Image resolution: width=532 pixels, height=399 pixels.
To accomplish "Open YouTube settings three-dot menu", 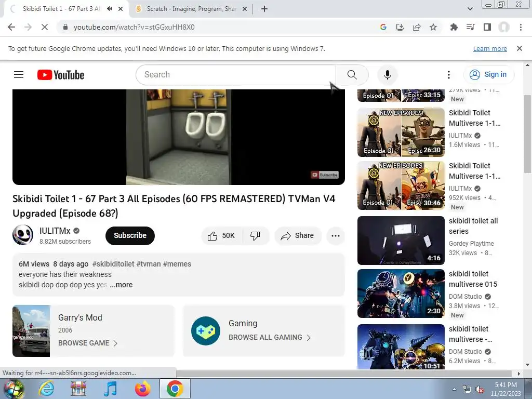I will coord(448,75).
